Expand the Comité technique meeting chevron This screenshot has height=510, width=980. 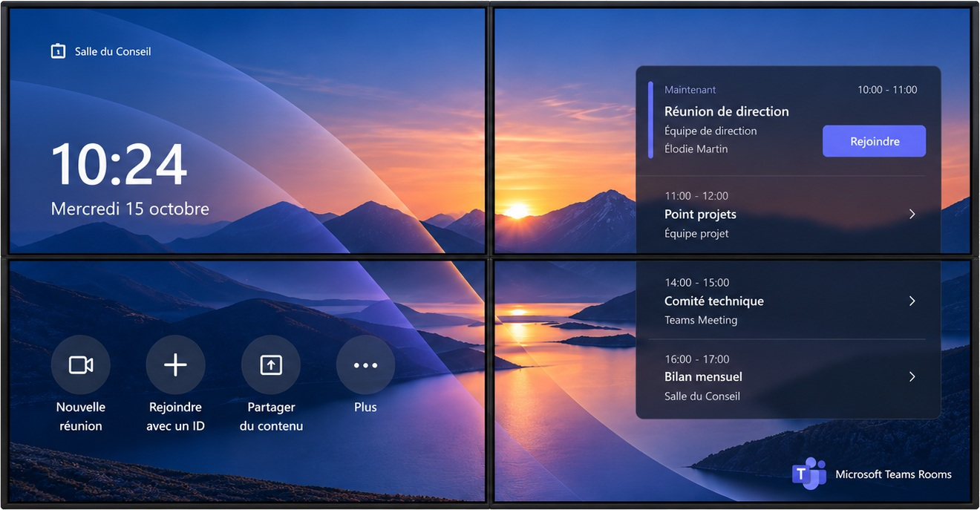pos(912,301)
